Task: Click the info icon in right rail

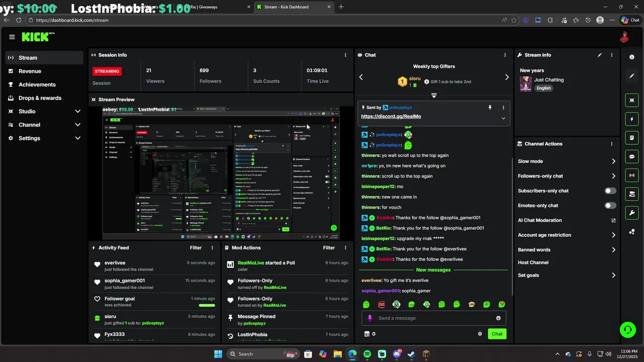Action: tap(632, 57)
